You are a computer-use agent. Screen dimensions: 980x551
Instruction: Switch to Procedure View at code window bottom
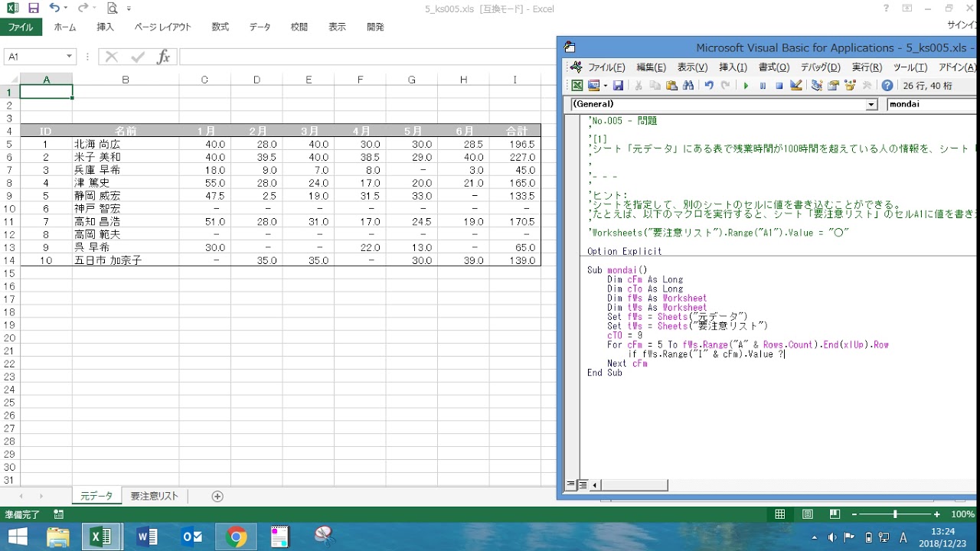570,484
